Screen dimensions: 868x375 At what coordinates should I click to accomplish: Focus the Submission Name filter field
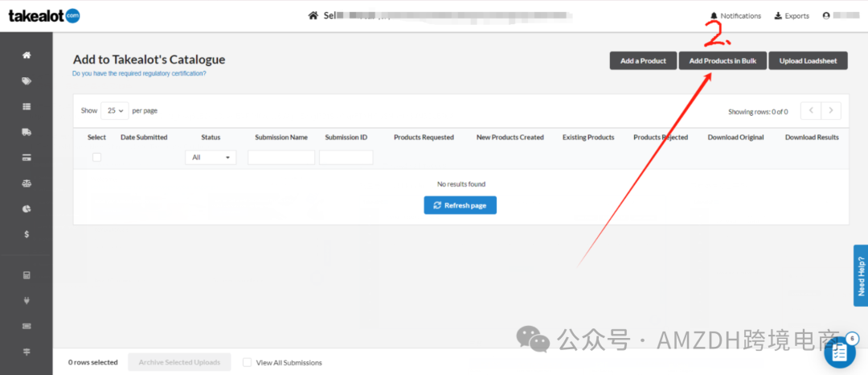281,157
